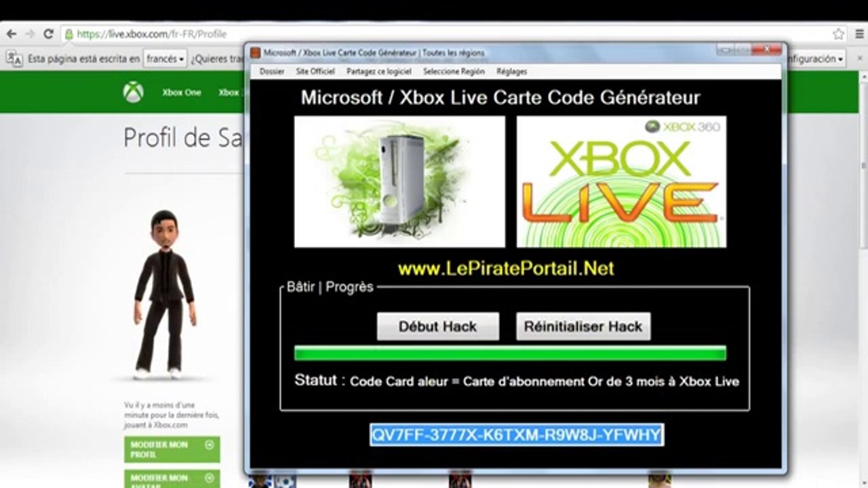The image size is (868, 488).
Task: Open the francés language dropdown
Action: point(165,59)
